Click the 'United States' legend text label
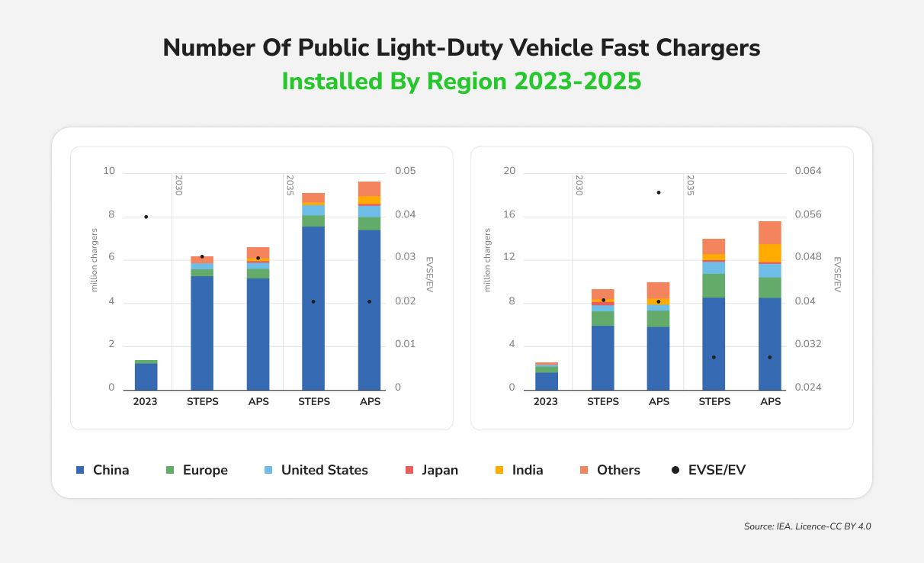924x563 pixels. tap(324, 470)
